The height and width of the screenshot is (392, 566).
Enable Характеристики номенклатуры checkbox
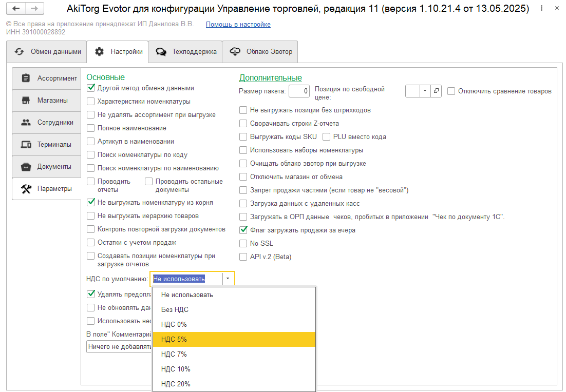91,102
